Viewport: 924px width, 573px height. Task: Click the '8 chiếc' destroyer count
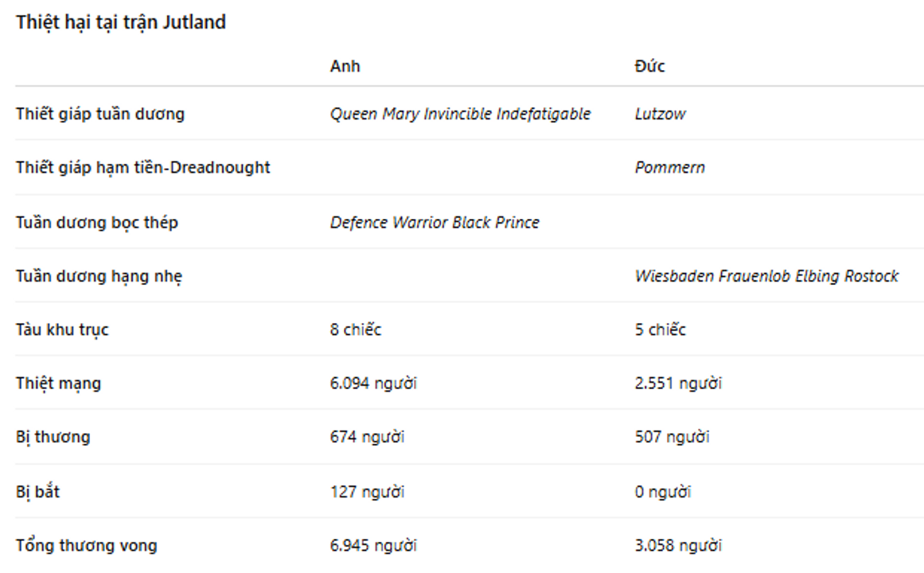(x=356, y=329)
